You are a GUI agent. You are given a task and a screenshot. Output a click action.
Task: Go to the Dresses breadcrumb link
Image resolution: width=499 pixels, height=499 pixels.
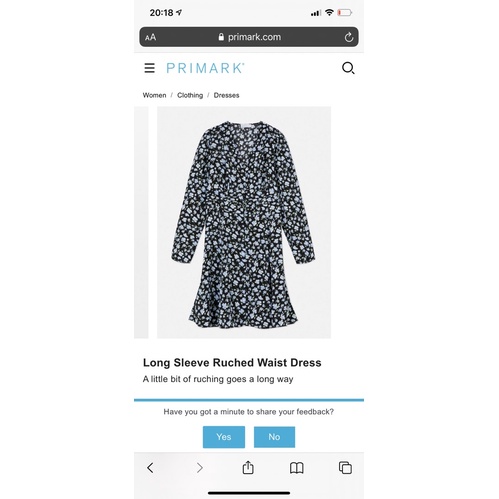tap(226, 95)
